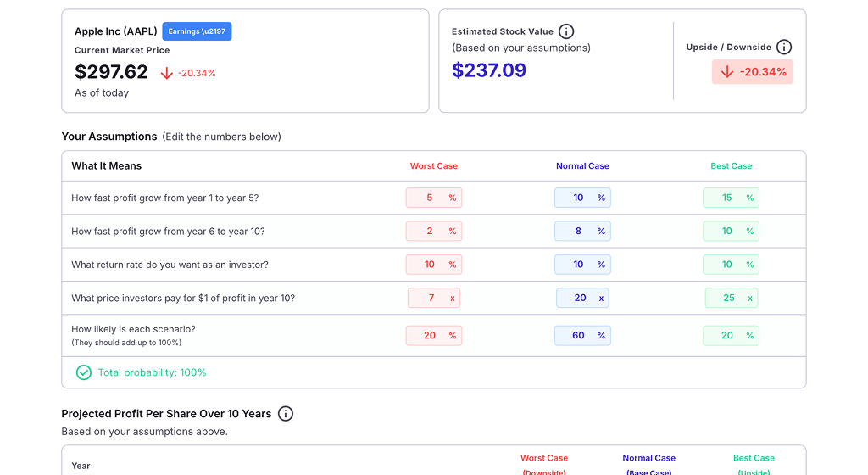The image size is (868, 475).
Task: Edit Best Case year 1-5 profit growth field
Action: pos(731,198)
